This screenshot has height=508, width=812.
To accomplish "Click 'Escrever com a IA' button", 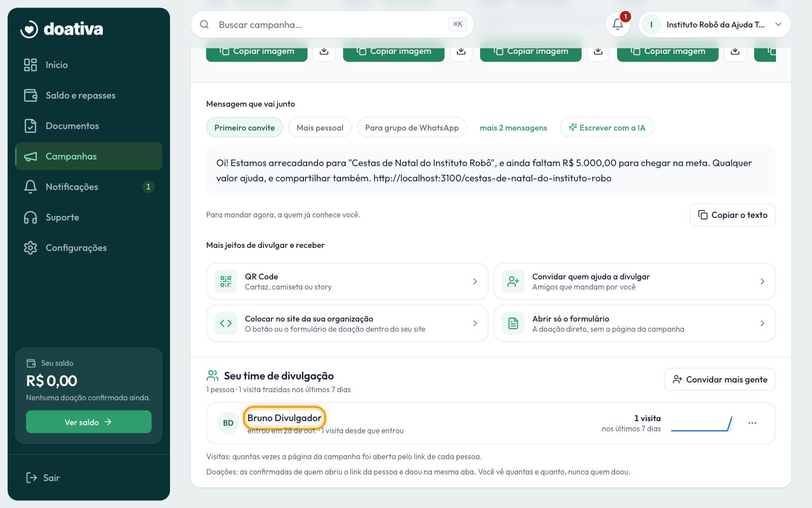I will [x=607, y=128].
